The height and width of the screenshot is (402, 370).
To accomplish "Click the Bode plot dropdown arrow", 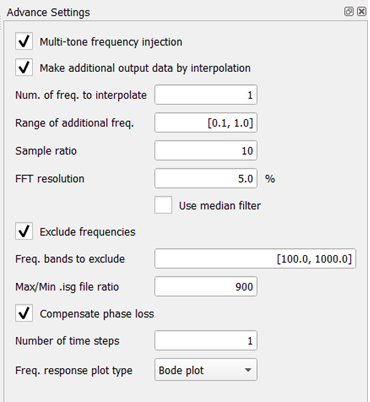I will pos(248,370).
